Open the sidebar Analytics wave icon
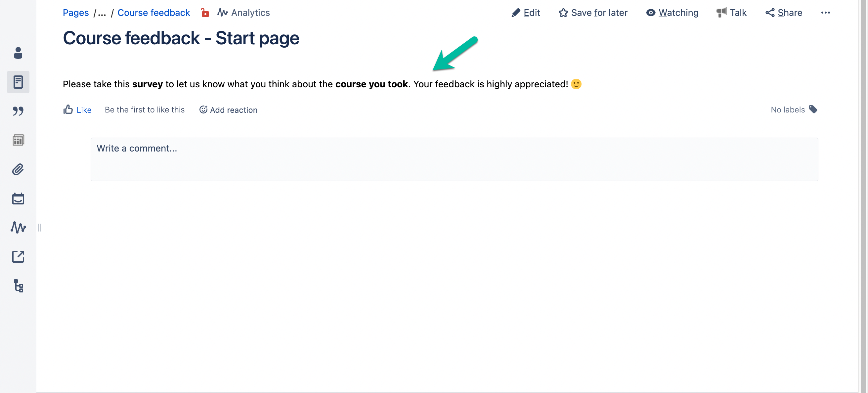 tap(18, 228)
